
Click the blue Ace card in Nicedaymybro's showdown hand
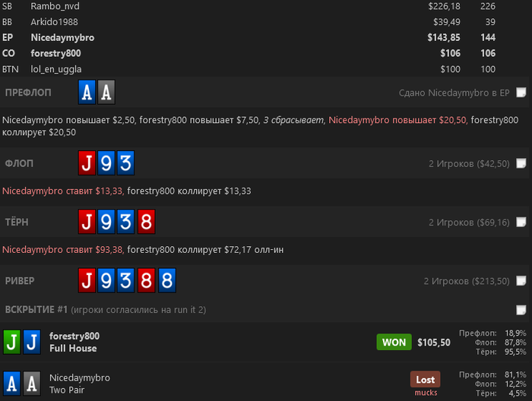pos(12,383)
